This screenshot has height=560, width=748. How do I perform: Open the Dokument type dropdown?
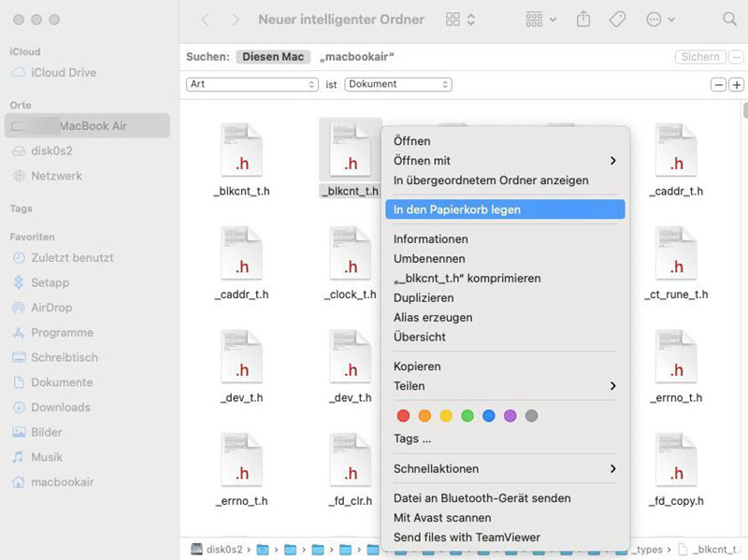[x=398, y=84]
